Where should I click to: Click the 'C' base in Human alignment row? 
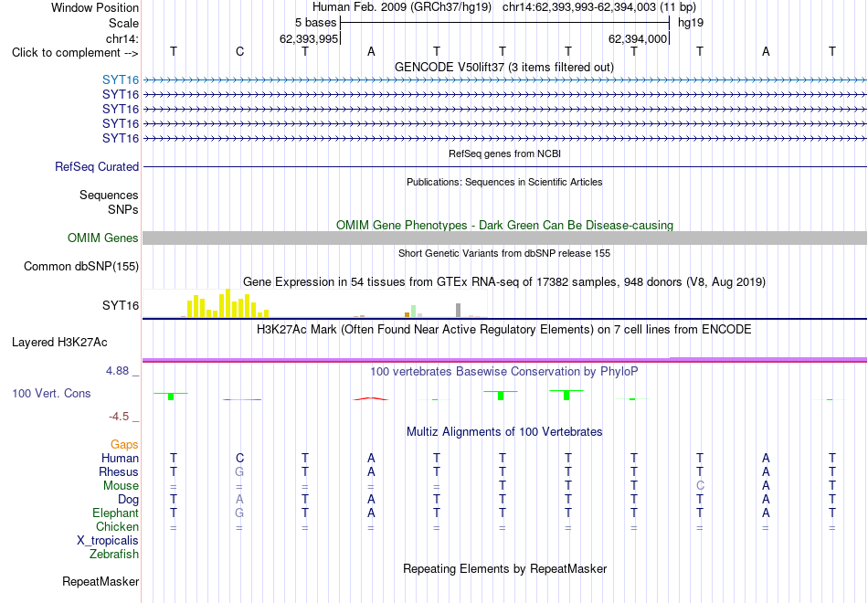(x=239, y=459)
